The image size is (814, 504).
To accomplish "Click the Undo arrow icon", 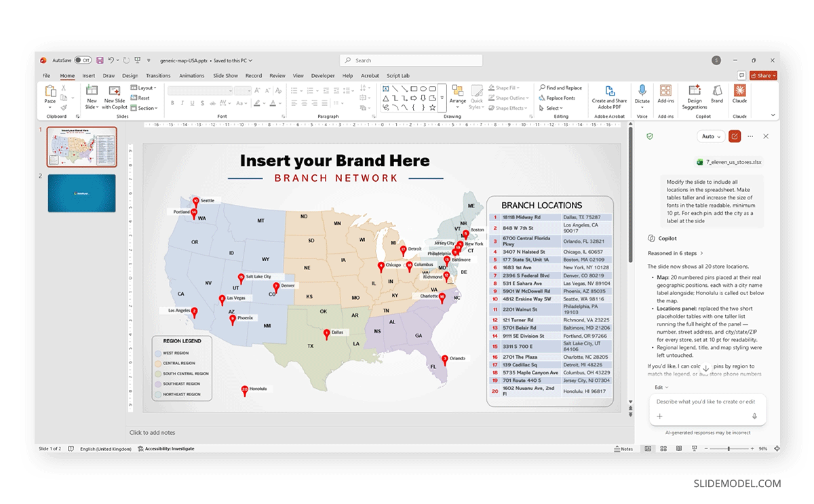I will pyautogui.click(x=111, y=60).
